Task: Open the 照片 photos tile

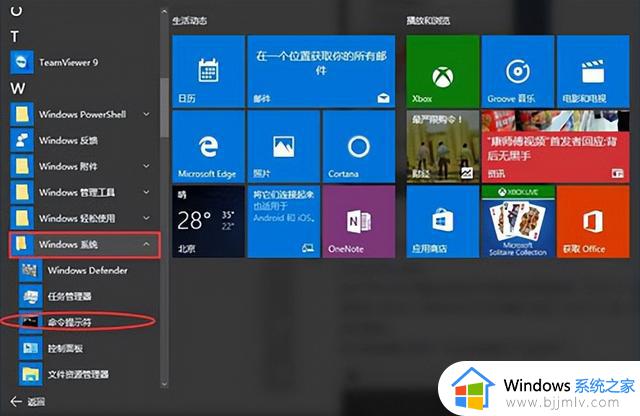Action: [x=284, y=147]
